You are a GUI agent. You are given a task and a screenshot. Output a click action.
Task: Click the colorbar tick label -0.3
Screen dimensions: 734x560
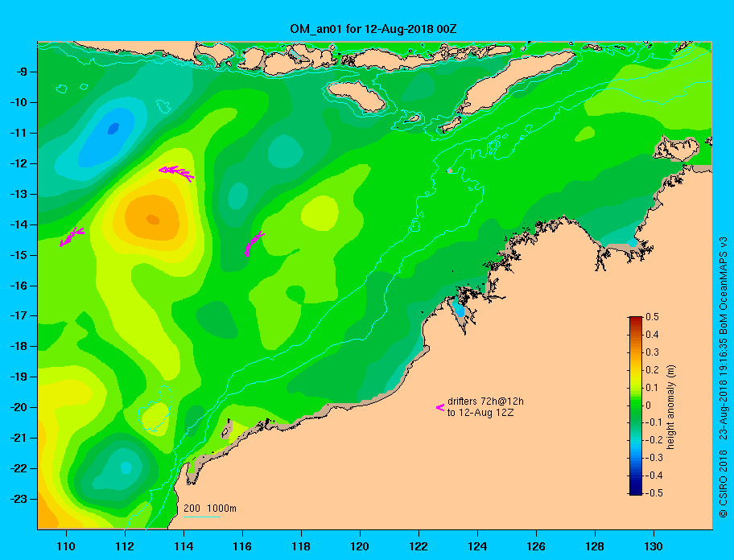pos(654,458)
